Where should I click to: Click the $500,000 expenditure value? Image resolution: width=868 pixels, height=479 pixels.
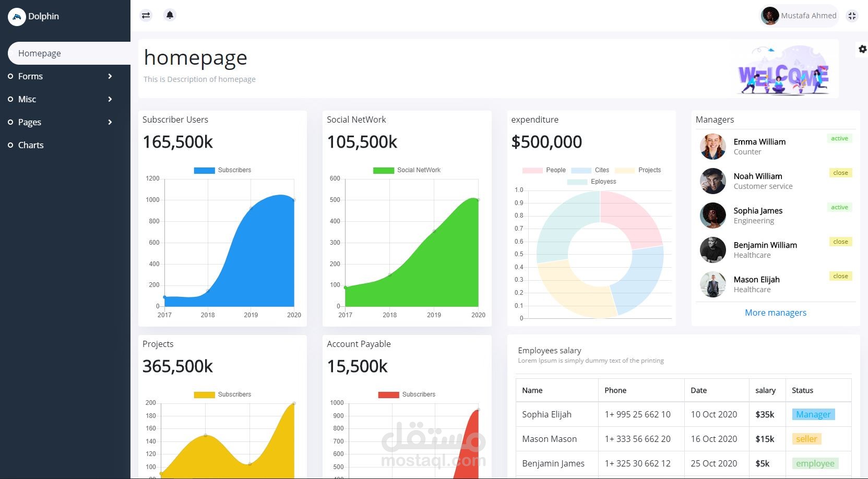coord(546,142)
